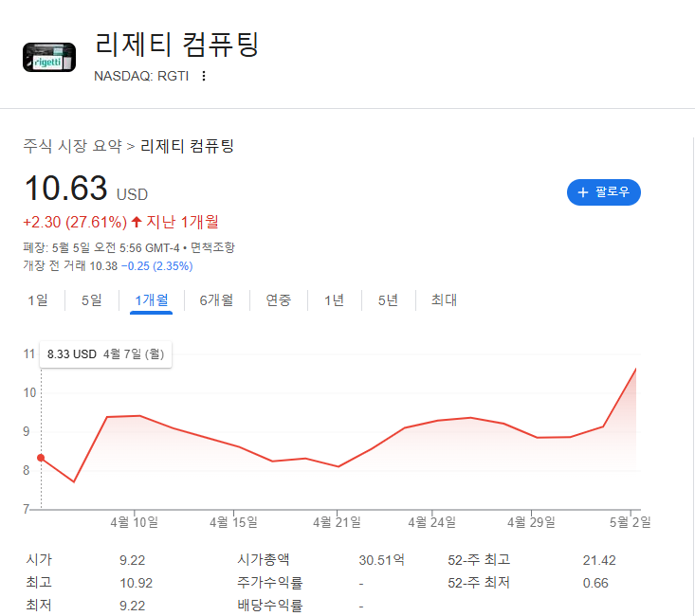Viewport: 695px width, 616px height.
Task: Click the 리제티 컴퓨팅 page title
Action: pyautogui.click(x=177, y=45)
